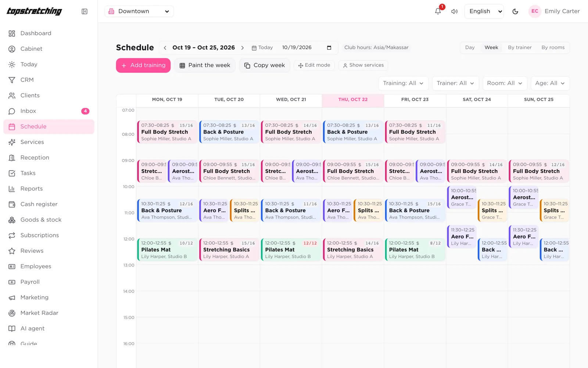The image size is (588, 368).
Task: Open Age: All filter
Action: click(x=550, y=83)
